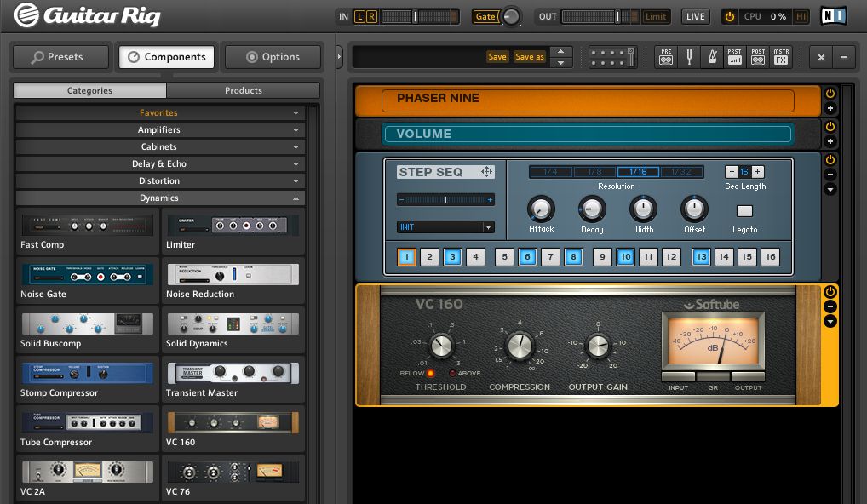867x504 pixels.
Task: Open the virtual rig kontrol icon
Action: pos(612,57)
